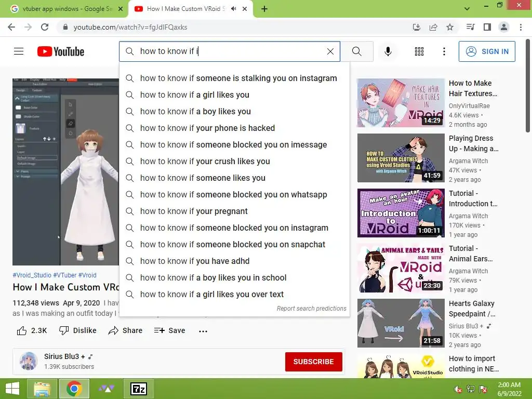Click the #VTuber hashtag link
Image resolution: width=532 pixels, height=399 pixels.
[x=65, y=275]
